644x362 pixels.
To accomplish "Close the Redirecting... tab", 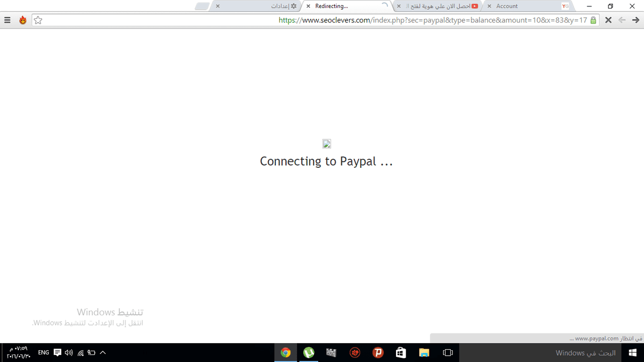I will click(x=308, y=6).
